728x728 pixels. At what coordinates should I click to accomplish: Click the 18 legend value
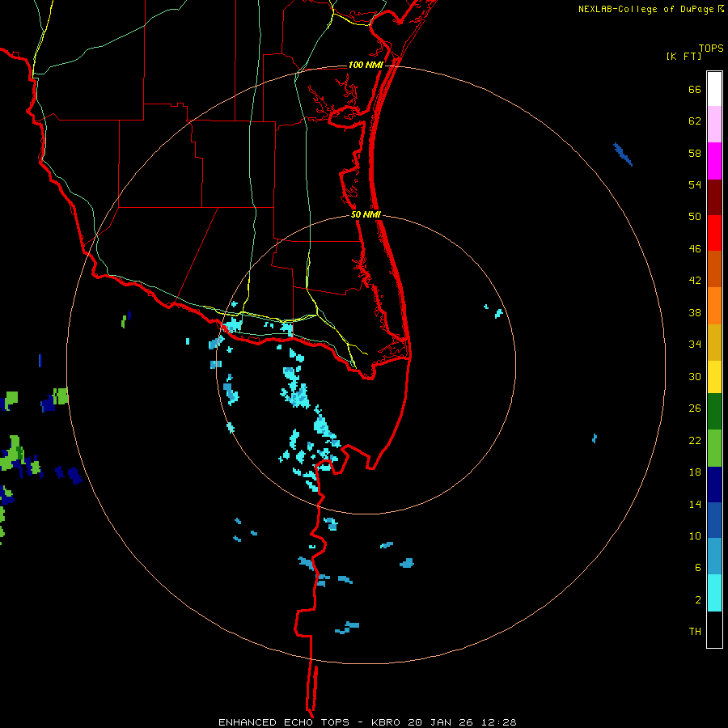tap(695, 472)
